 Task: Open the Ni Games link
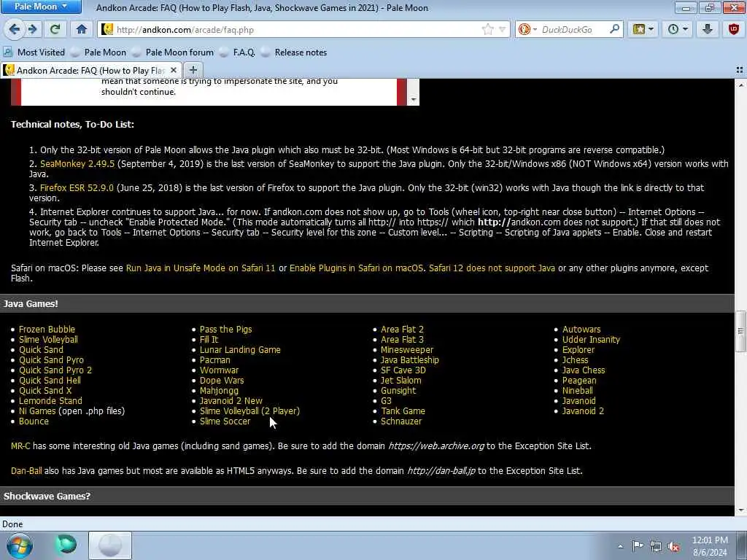click(37, 411)
